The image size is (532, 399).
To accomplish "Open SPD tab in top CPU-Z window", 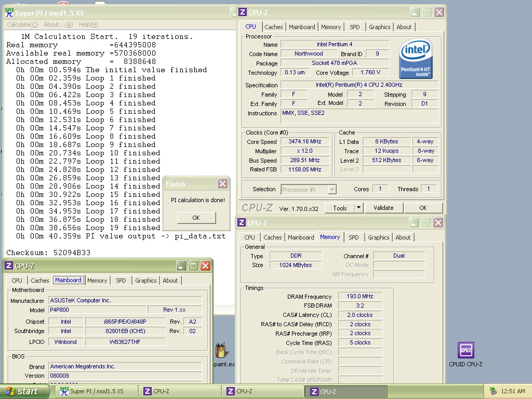I will pos(354,27).
